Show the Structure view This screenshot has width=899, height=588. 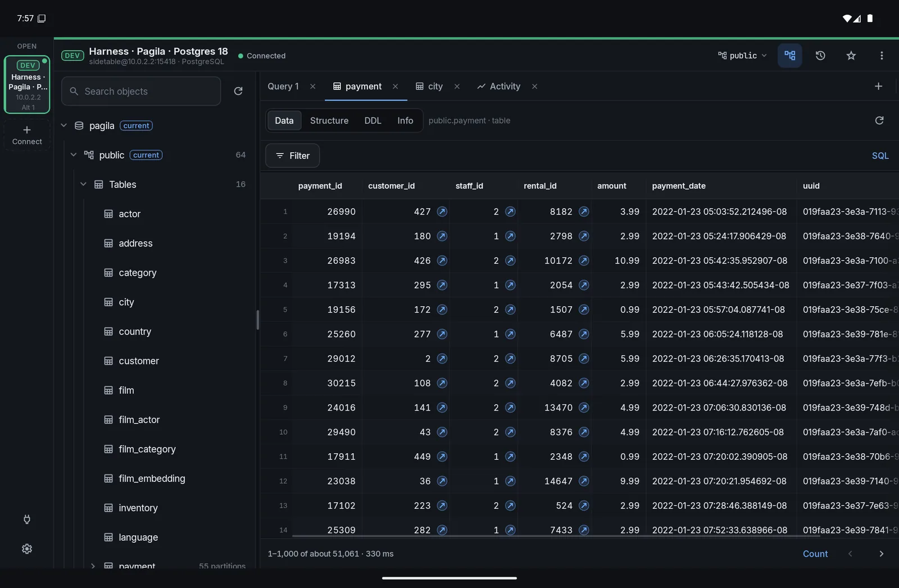coord(329,121)
